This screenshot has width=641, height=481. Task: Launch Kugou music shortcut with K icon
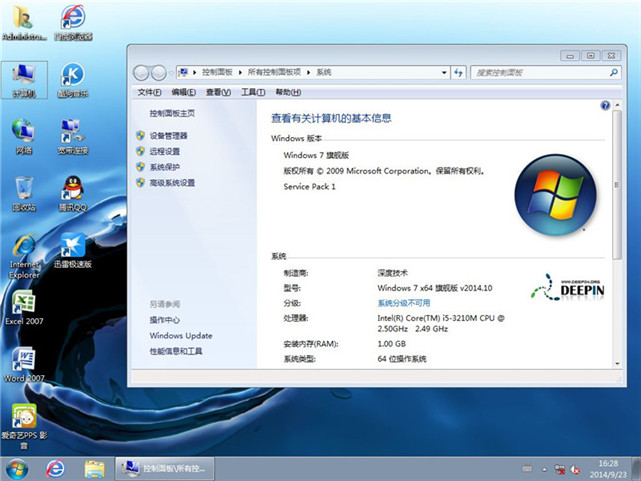[x=73, y=80]
